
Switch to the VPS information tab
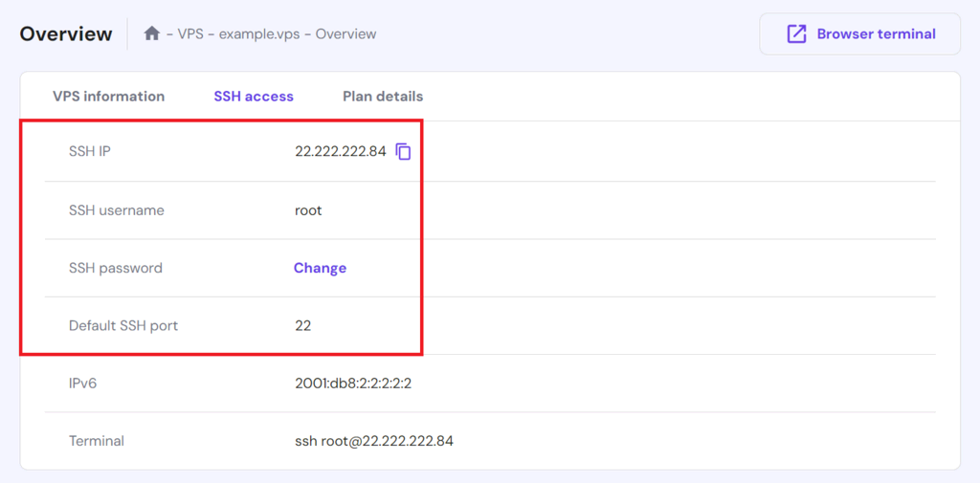click(109, 97)
